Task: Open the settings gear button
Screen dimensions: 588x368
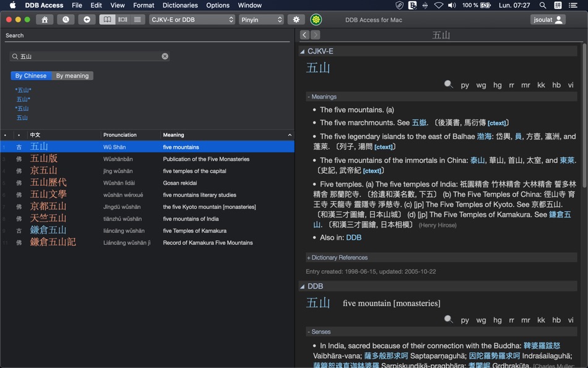Action: pos(296,20)
